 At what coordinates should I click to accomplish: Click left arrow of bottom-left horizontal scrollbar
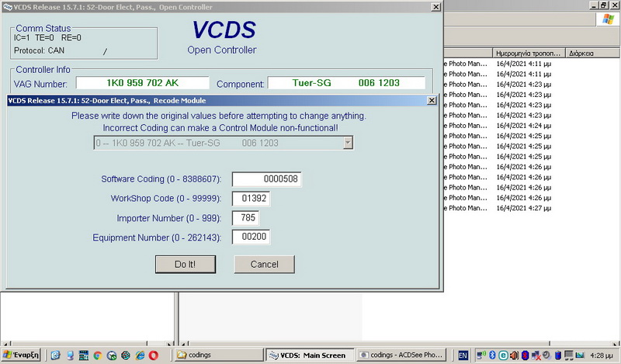pos(5,344)
